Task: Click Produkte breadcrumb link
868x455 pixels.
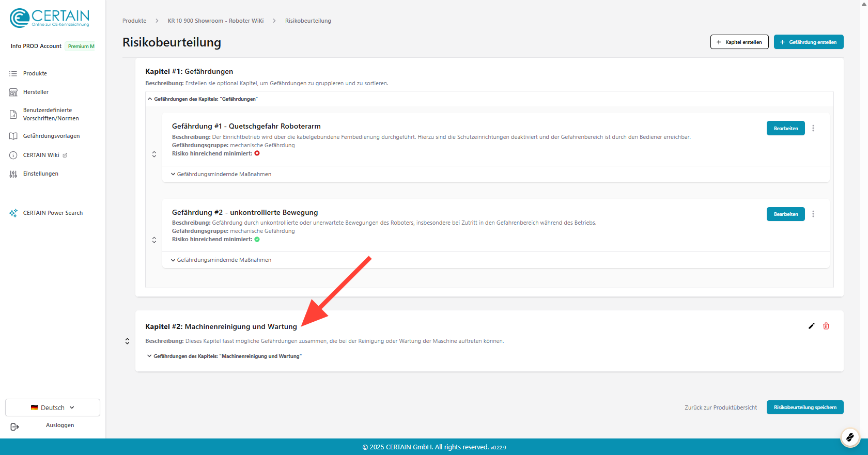Action: [134, 21]
